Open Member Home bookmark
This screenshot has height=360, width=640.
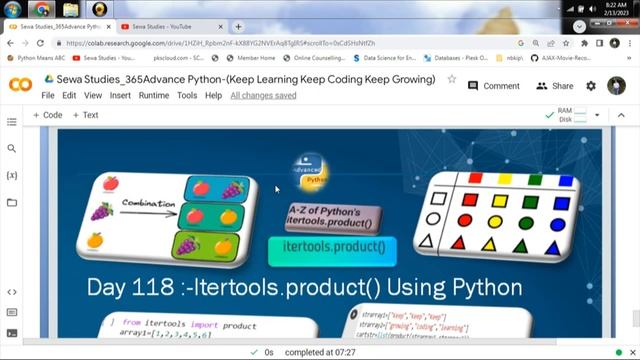(251, 58)
